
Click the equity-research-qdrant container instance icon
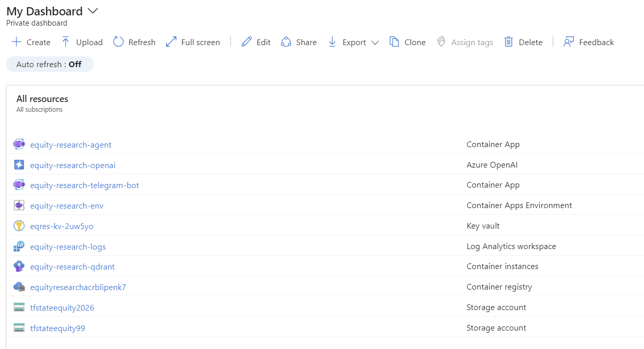[19, 266]
